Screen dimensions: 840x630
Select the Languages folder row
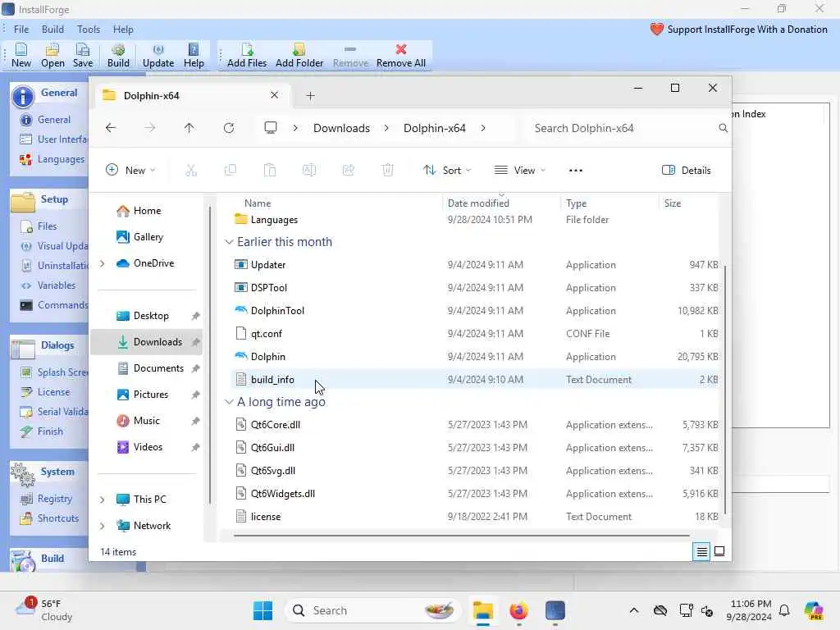[x=476, y=220]
